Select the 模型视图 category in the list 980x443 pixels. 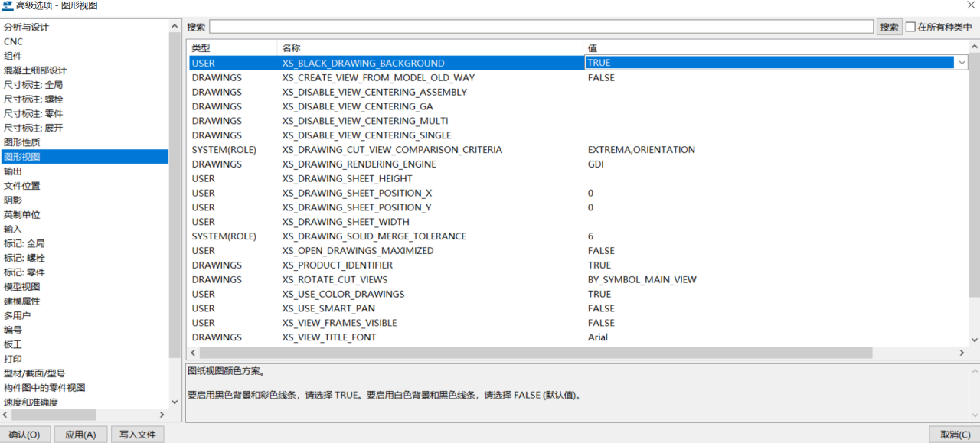pos(22,286)
